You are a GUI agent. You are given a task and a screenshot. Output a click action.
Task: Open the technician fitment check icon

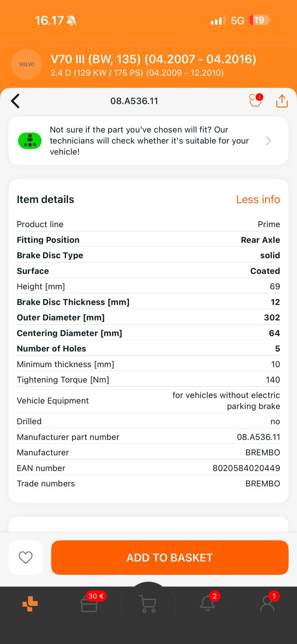tap(30, 140)
